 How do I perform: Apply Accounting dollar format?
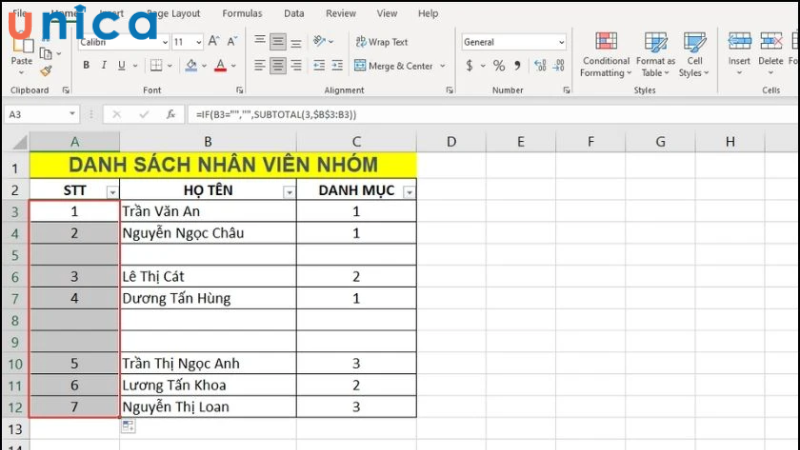pos(469,65)
